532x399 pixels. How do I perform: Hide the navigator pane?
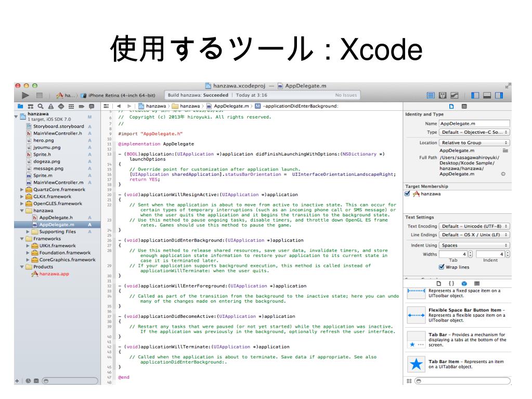click(x=475, y=95)
